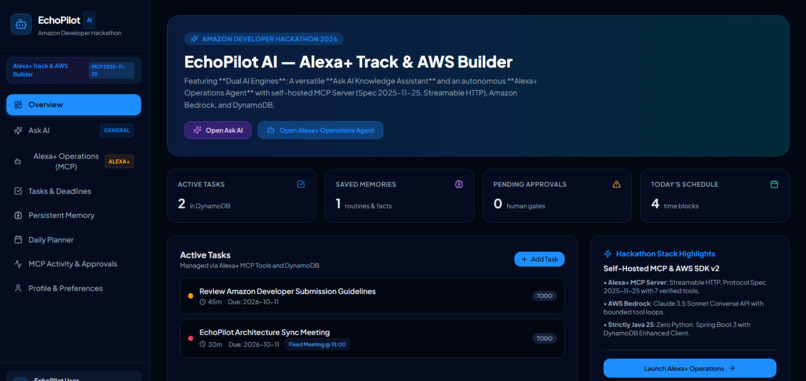806x381 pixels.
Task: Click the Active Tasks card check icon
Action: pos(301,184)
